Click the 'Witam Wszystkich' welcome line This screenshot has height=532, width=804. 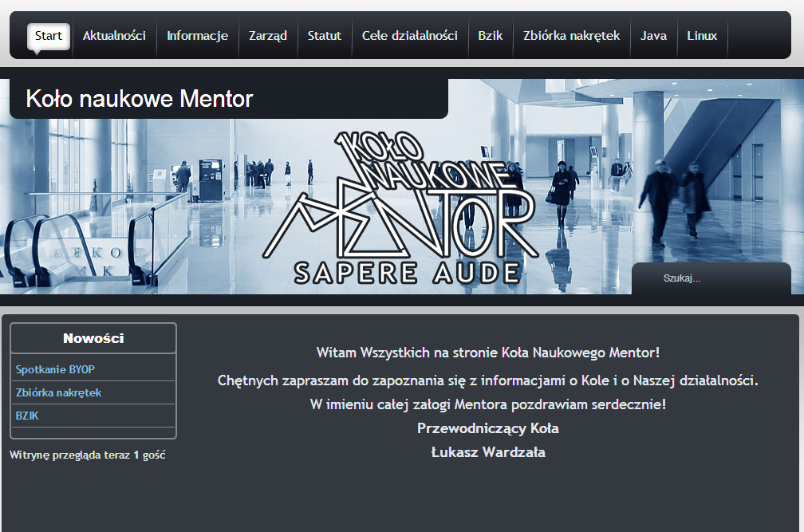coord(488,353)
